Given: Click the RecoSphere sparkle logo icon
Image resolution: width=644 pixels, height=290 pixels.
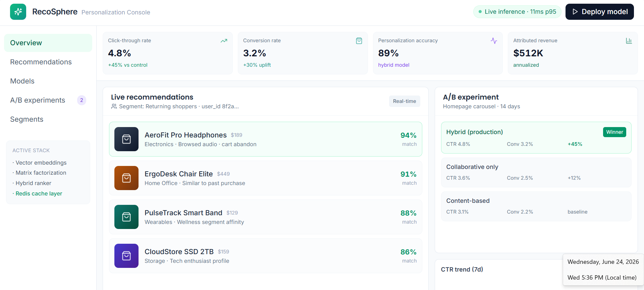Looking at the screenshot, I should (18, 12).
